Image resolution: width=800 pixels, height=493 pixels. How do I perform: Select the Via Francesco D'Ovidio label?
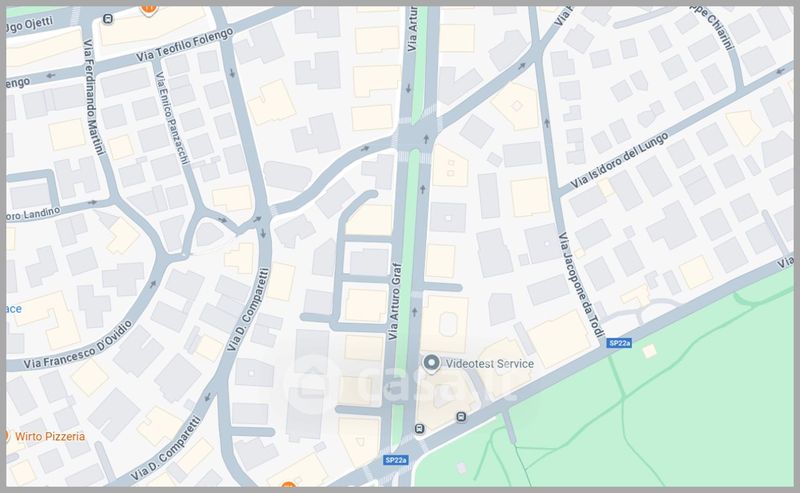[78, 346]
